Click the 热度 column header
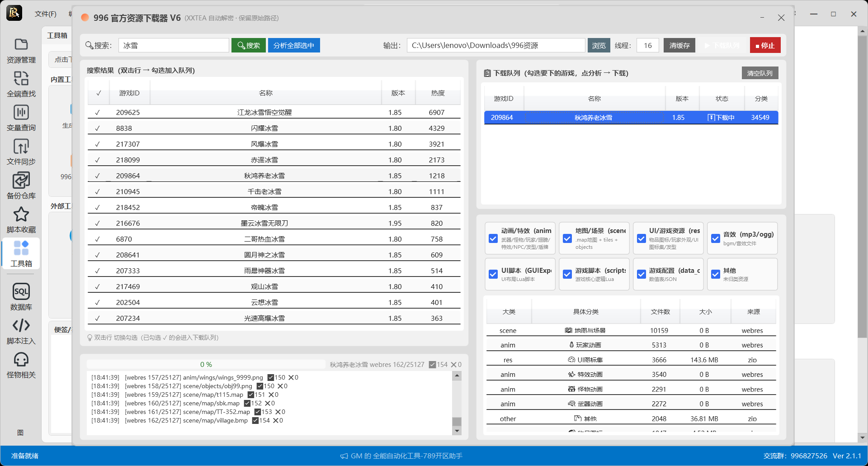Image resolution: width=868 pixels, height=466 pixels. (438, 93)
